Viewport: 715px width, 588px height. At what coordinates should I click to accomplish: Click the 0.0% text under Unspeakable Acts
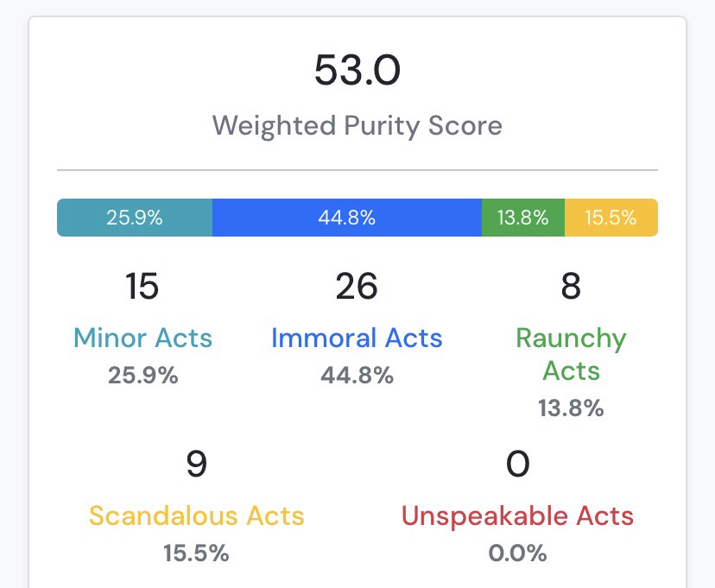[517, 553]
